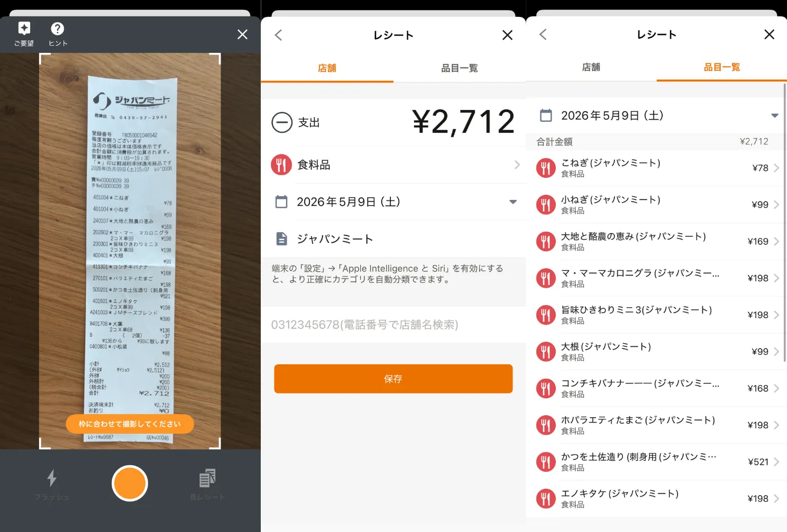Open 旨味ひきわりミニ3 ¥198 chevron
Viewport: 787px width, 532px height.
776,315
